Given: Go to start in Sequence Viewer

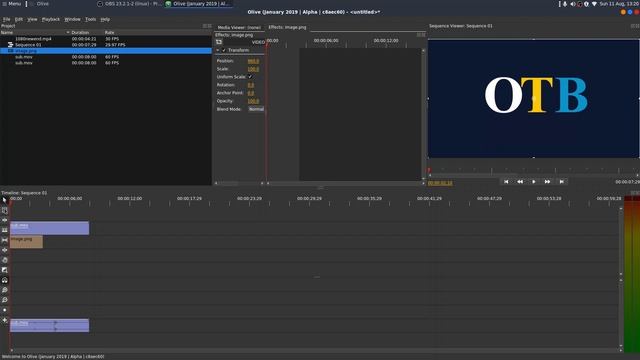Looking at the screenshot, I should [506, 182].
